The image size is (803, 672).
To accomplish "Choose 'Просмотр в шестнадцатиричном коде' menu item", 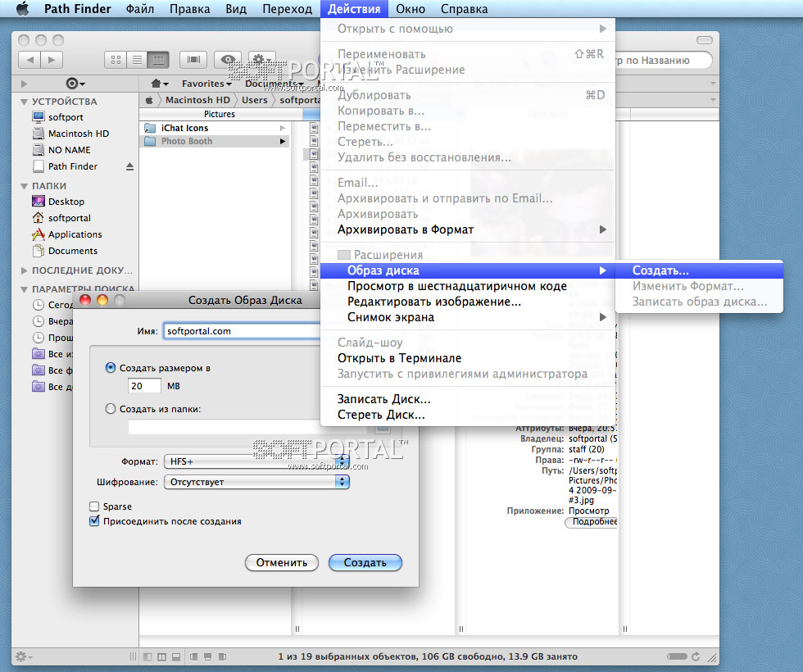I will 468,286.
